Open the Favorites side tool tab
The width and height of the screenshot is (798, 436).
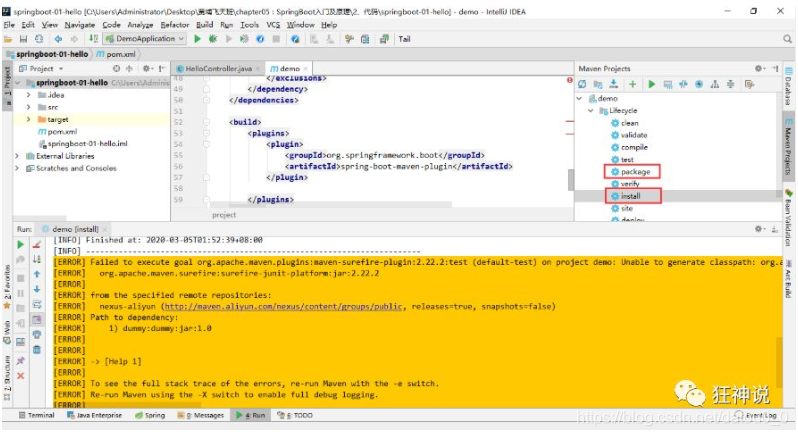(7, 287)
